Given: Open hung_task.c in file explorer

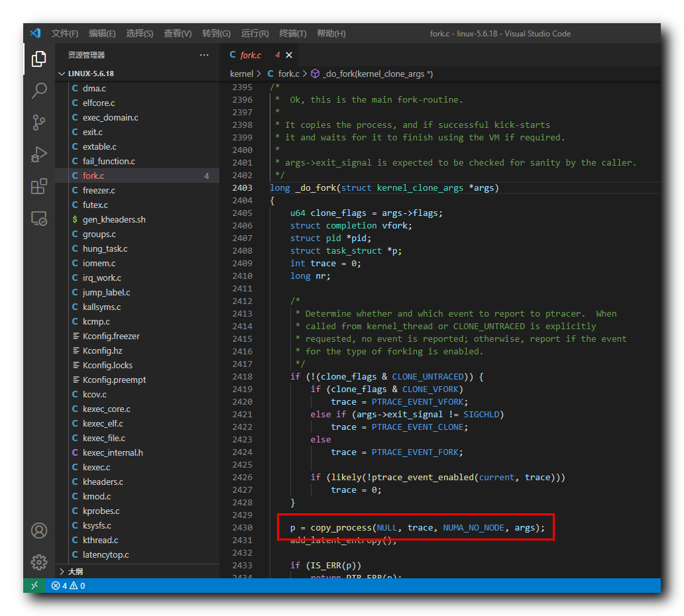Looking at the screenshot, I should coord(137,249).
